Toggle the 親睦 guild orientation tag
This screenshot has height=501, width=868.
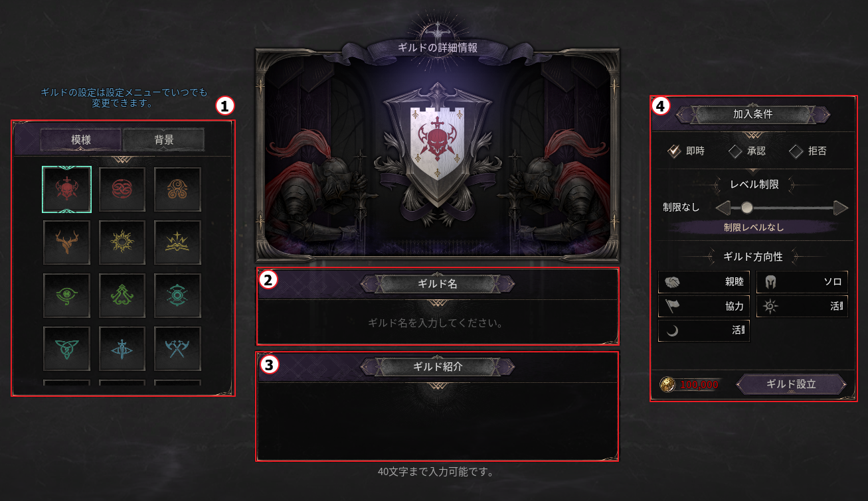[704, 282]
